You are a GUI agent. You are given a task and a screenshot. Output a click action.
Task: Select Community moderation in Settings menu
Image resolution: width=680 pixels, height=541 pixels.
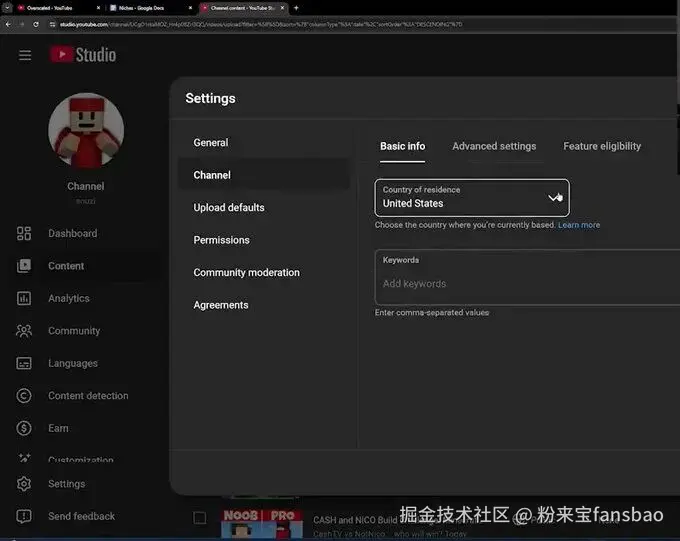246,272
